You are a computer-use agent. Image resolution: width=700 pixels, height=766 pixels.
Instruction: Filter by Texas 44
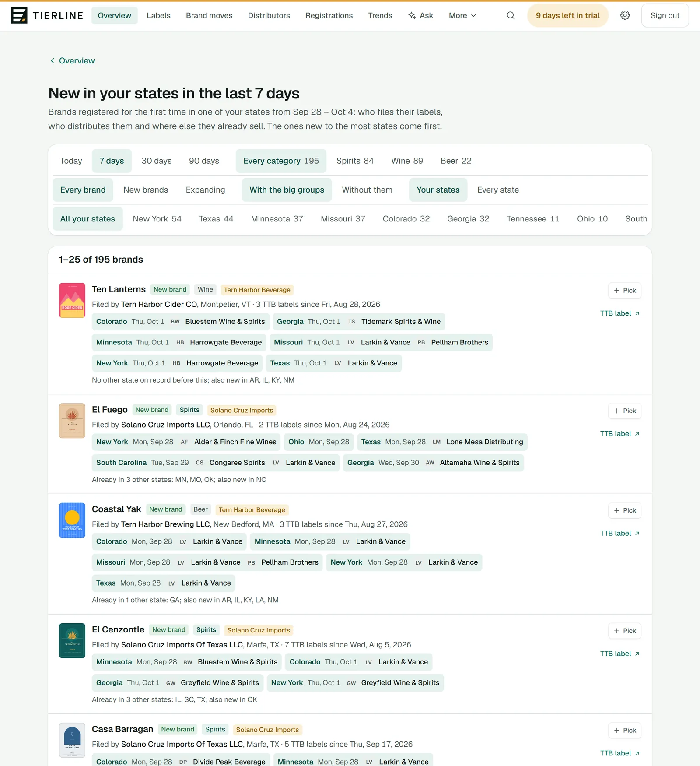pyautogui.click(x=216, y=219)
